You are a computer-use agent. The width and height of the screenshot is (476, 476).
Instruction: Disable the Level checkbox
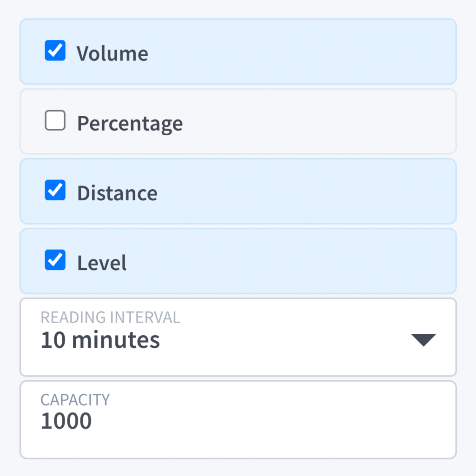coord(55,260)
